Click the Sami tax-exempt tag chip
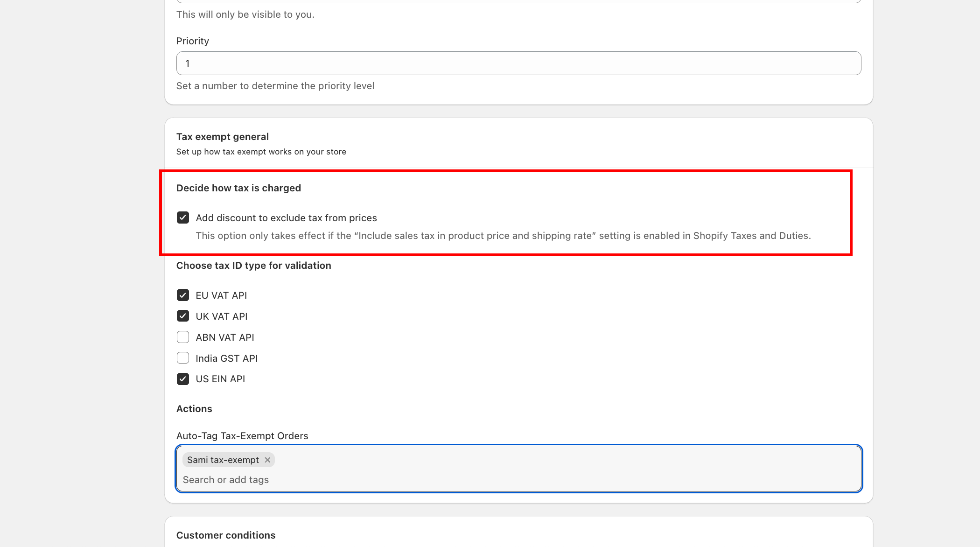 pyautogui.click(x=223, y=460)
